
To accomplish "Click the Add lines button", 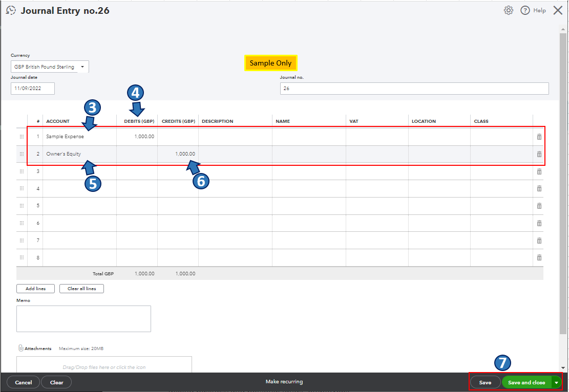I will tap(35, 288).
